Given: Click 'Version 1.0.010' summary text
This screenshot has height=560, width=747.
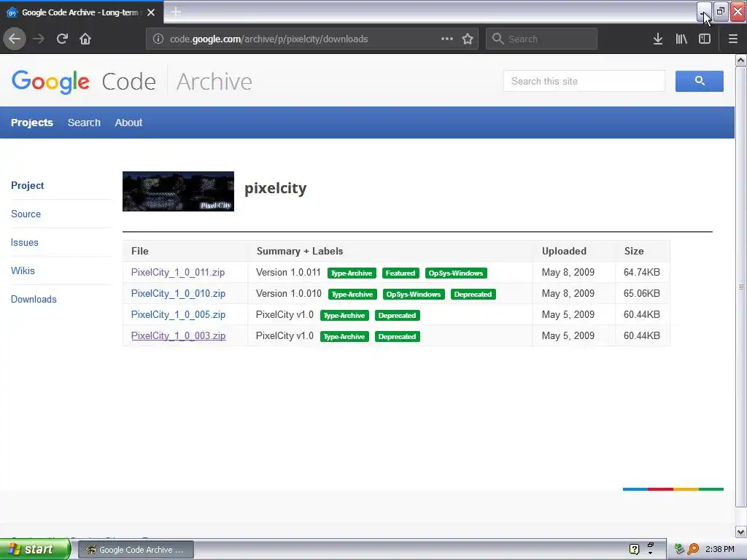Looking at the screenshot, I should coord(289,293).
